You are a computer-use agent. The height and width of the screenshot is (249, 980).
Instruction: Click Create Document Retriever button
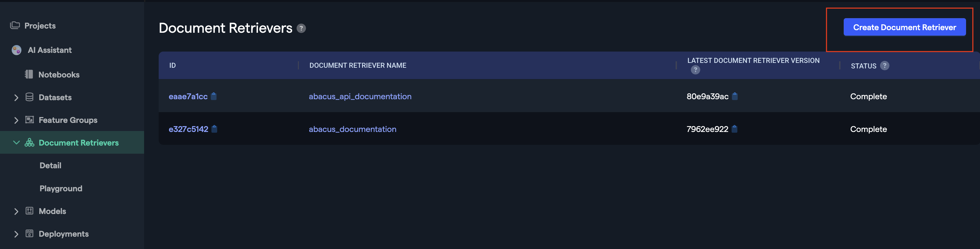point(904,27)
